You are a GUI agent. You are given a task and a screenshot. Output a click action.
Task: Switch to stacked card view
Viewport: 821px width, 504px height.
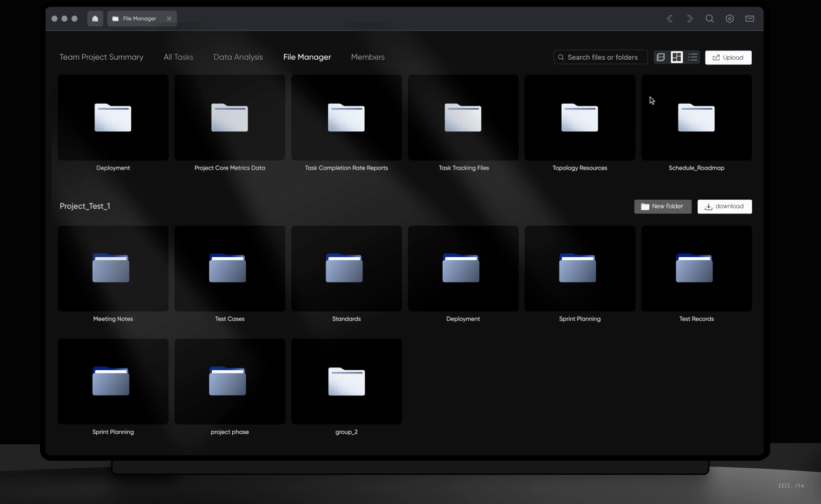(660, 57)
